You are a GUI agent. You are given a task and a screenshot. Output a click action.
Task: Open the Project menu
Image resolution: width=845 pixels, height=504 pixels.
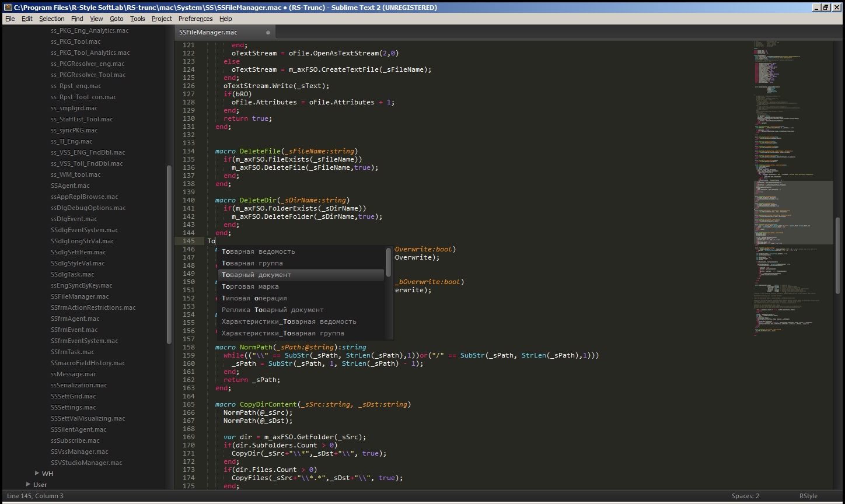pos(162,19)
